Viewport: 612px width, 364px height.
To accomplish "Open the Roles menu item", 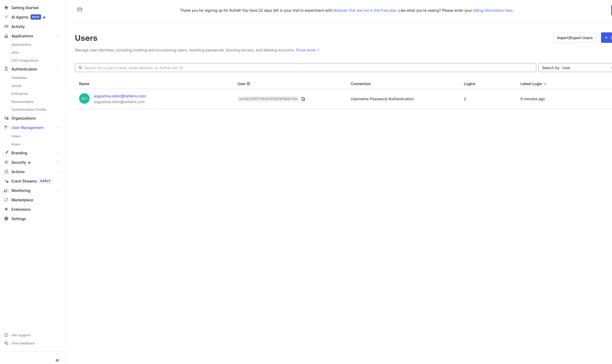I will [x=16, y=144].
